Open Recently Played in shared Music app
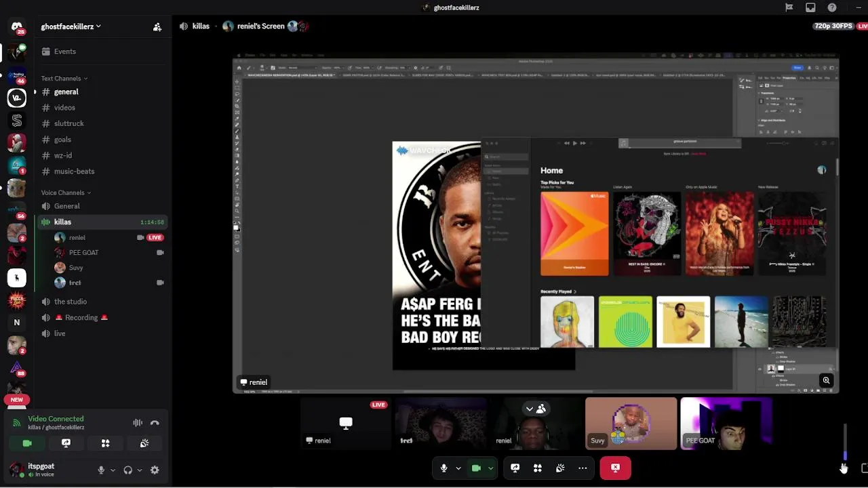Image resolution: width=868 pixels, height=488 pixels. 558,291
